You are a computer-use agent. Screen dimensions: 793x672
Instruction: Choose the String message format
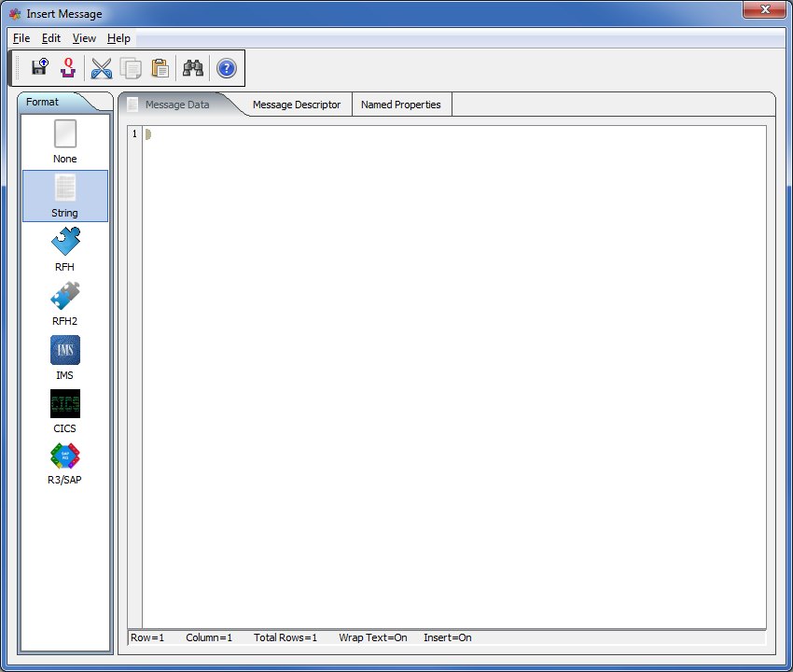tap(65, 196)
